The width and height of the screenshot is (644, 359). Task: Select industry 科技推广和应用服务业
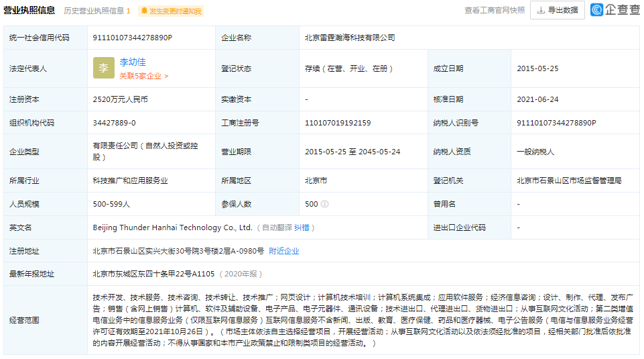coord(130,181)
